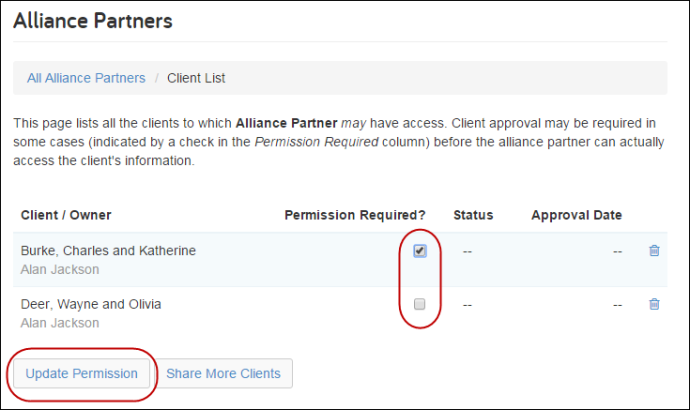Click the Update Permission button
The width and height of the screenshot is (690, 410).
[x=81, y=373]
